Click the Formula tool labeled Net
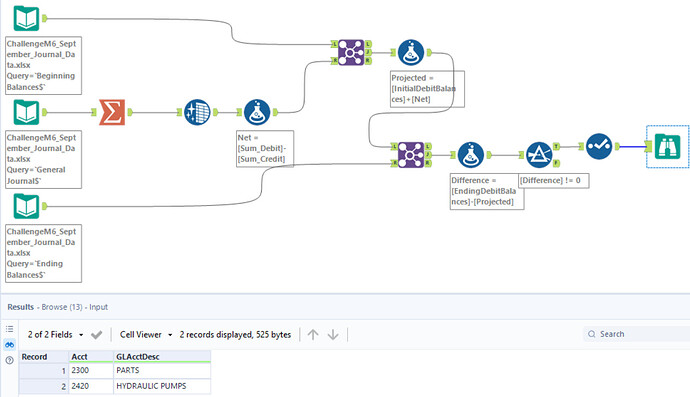Image resolution: width=690 pixels, height=397 pixels. click(x=257, y=112)
